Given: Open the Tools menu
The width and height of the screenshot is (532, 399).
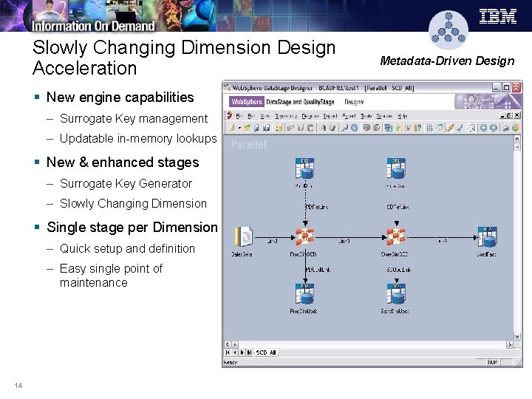Looking at the screenshot, I should [x=366, y=116].
